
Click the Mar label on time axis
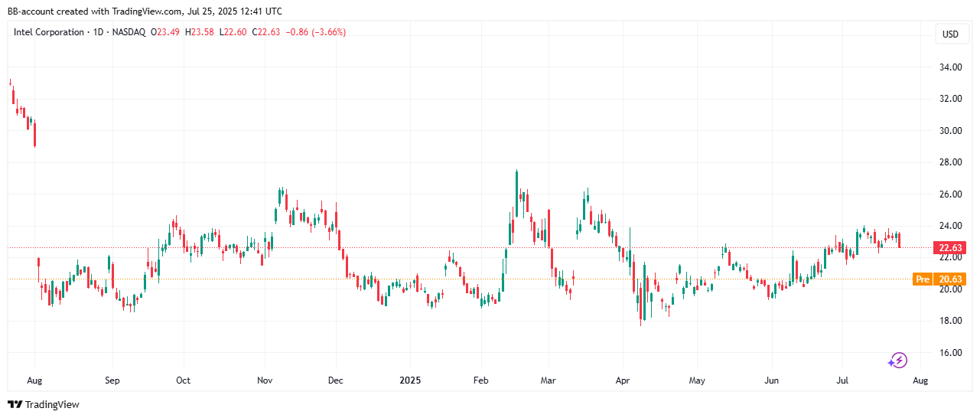548,380
